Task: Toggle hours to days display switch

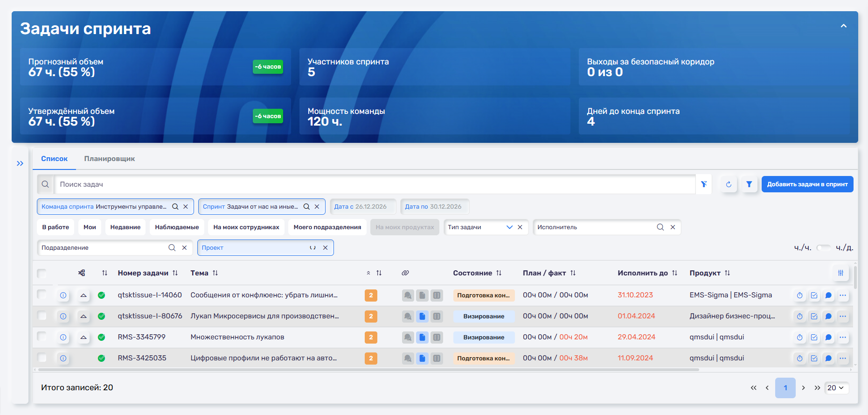Action: 823,248
